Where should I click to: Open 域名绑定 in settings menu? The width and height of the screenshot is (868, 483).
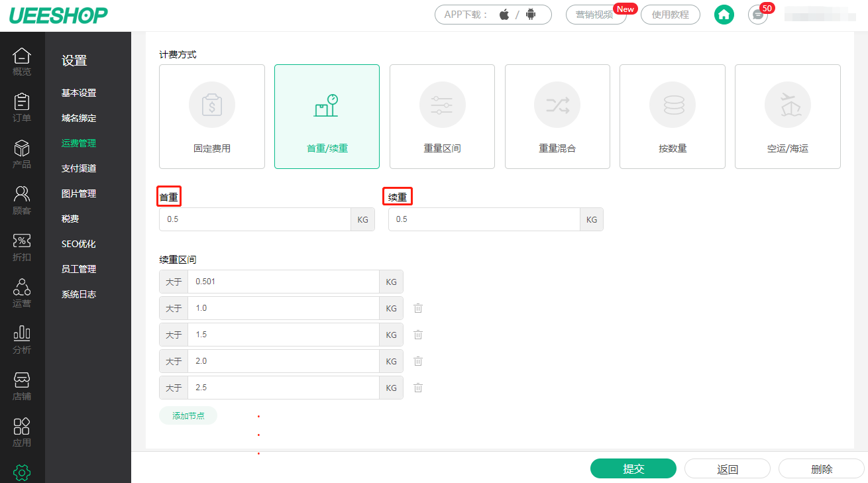79,118
